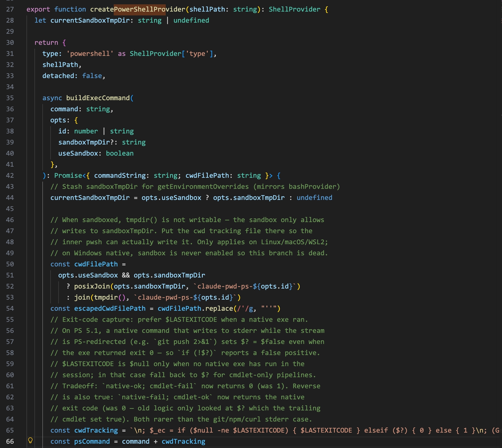The height and width of the screenshot is (448, 502).
Task: Open the lightbulb code actions on line 66
Action: pos(30,440)
